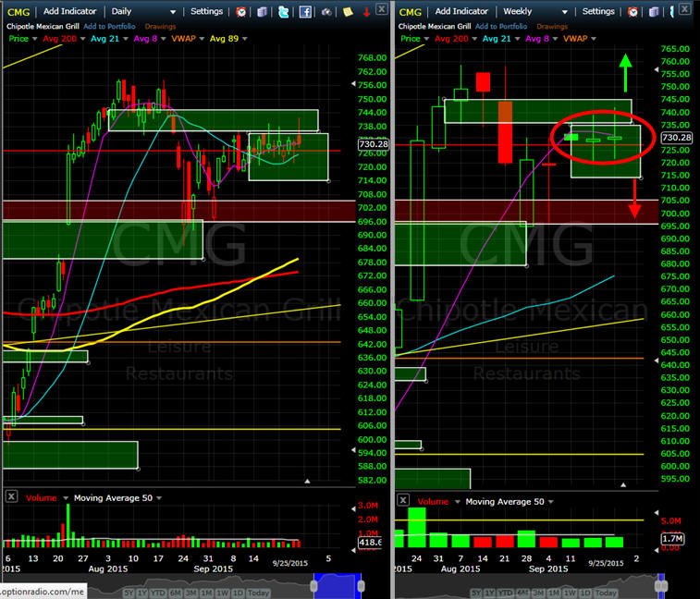Select YTD range in Daily chart
Viewport: 700px width, 599px height.
pyautogui.click(x=157, y=593)
